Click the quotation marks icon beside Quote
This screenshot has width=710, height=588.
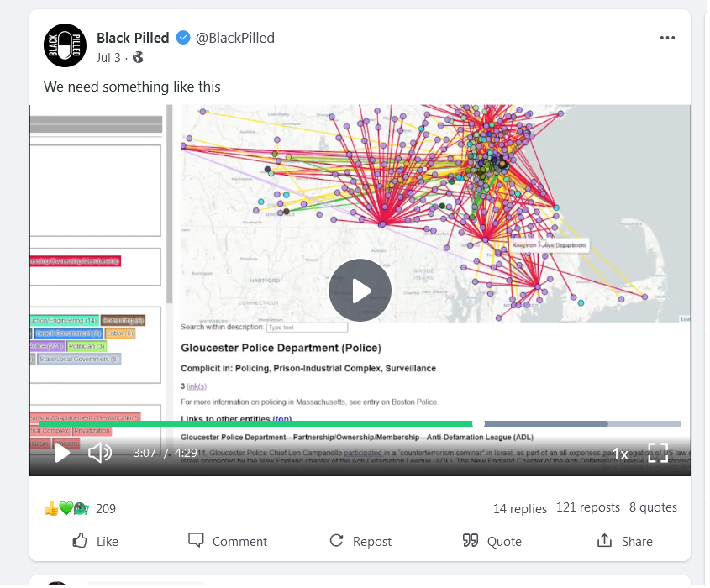(x=471, y=540)
